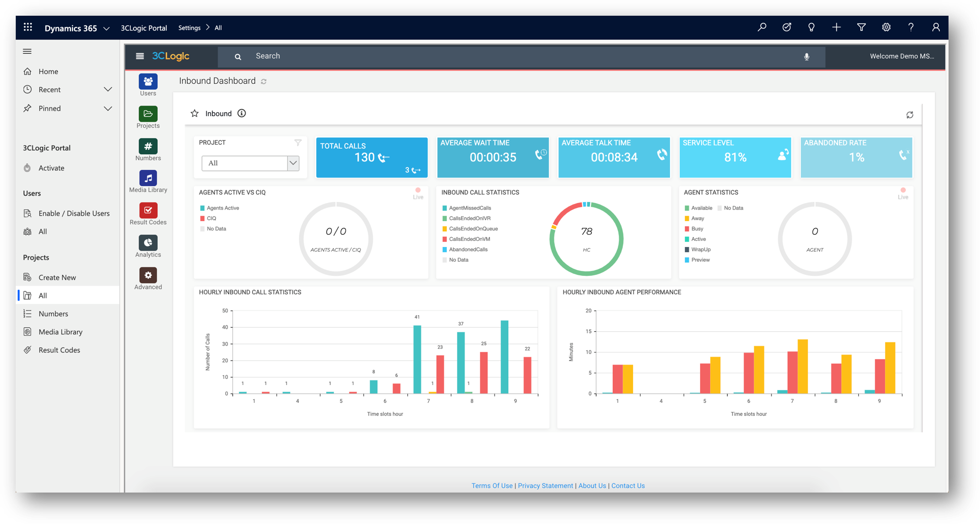Click the 3CLogic Search input field

click(x=521, y=56)
